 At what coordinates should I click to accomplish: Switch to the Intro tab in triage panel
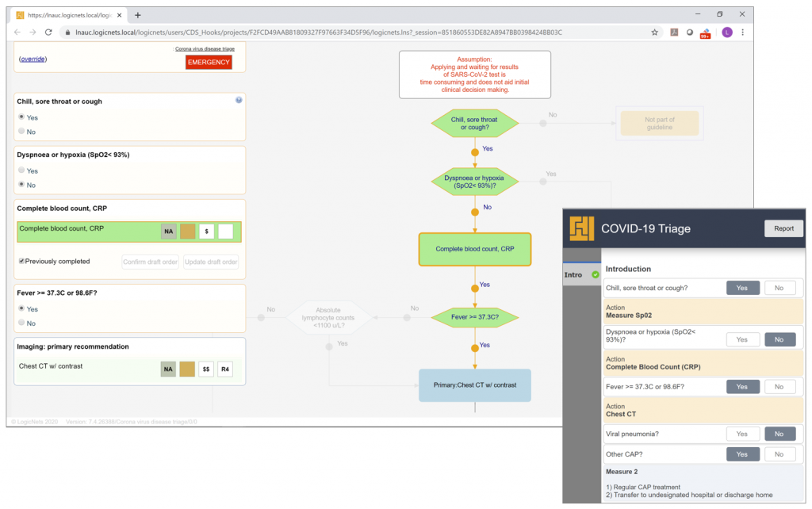coord(574,275)
